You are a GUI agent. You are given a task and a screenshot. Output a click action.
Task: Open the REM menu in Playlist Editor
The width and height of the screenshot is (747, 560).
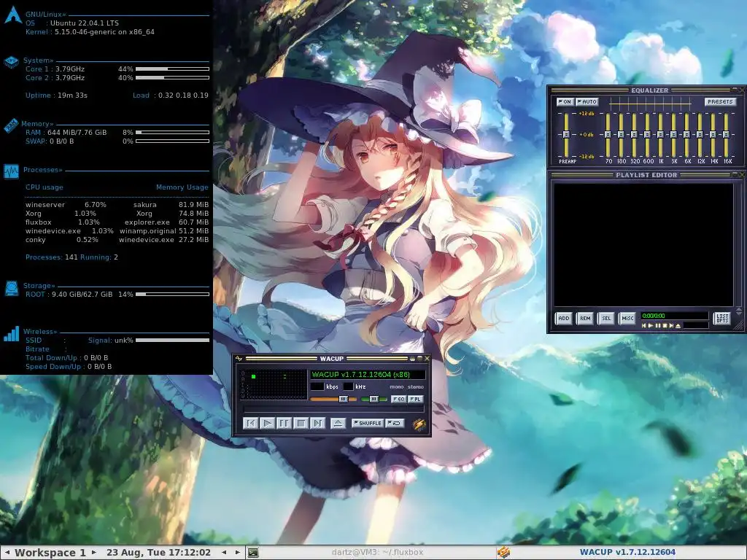(x=585, y=318)
